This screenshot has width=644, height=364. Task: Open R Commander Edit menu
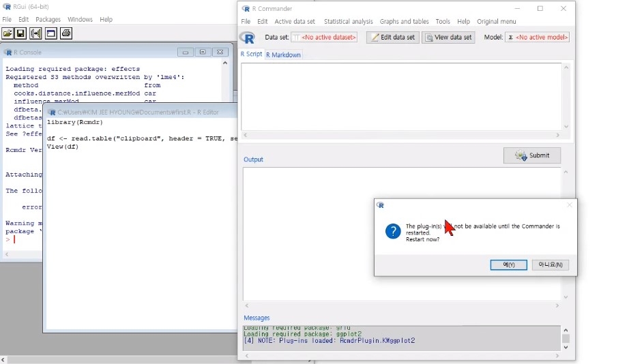(263, 21)
